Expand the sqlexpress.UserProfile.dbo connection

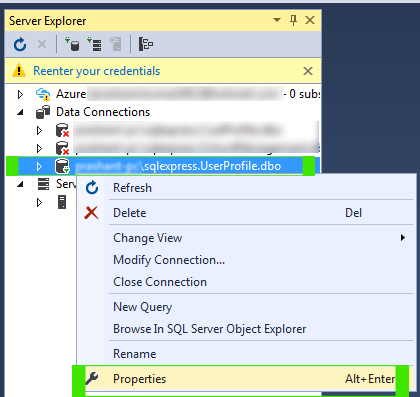(39, 166)
